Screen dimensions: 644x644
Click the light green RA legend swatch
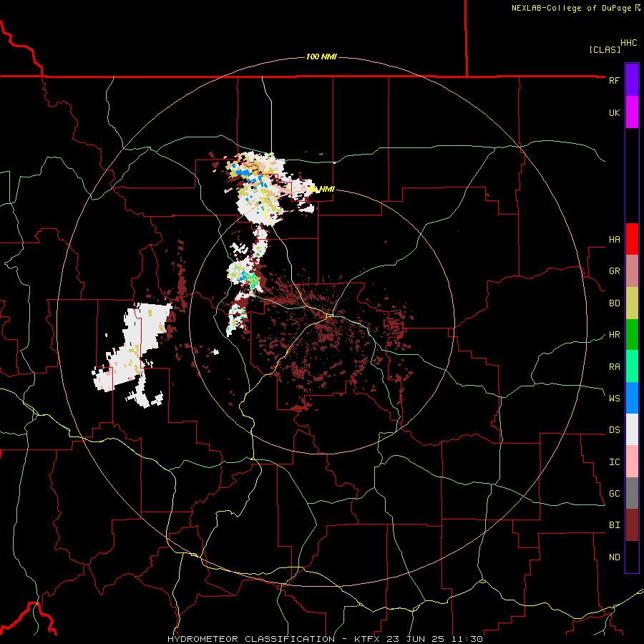click(x=632, y=366)
